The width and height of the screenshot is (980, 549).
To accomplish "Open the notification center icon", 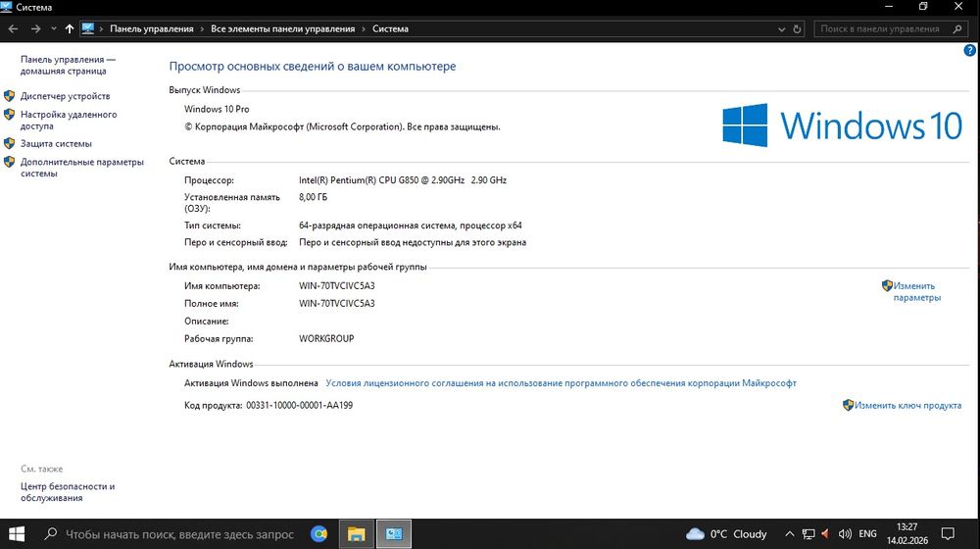I will tap(948, 534).
